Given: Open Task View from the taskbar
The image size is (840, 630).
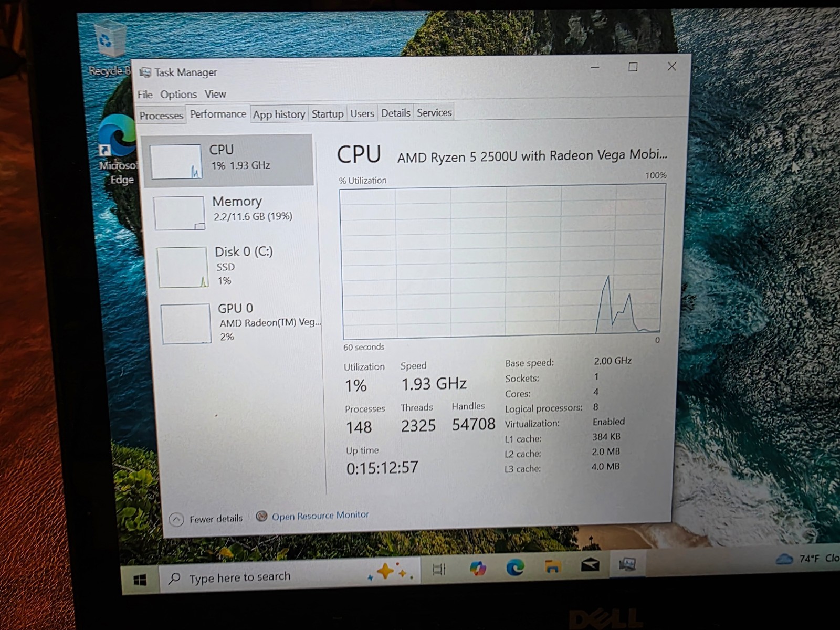Looking at the screenshot, I should coord(439,569).
